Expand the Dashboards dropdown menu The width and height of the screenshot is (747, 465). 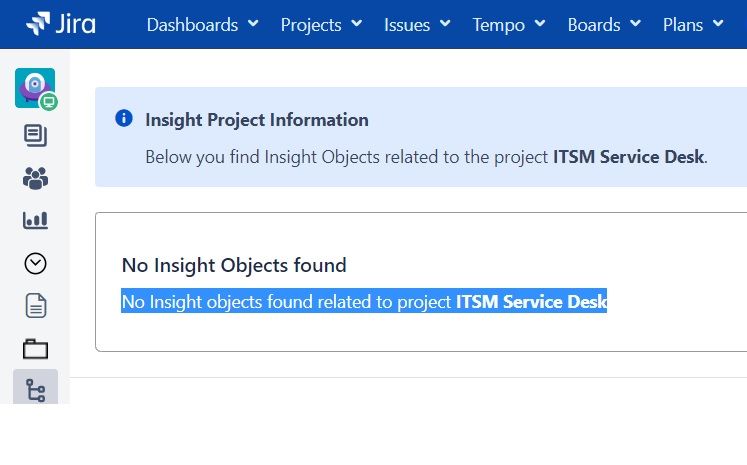coord(202,24)
